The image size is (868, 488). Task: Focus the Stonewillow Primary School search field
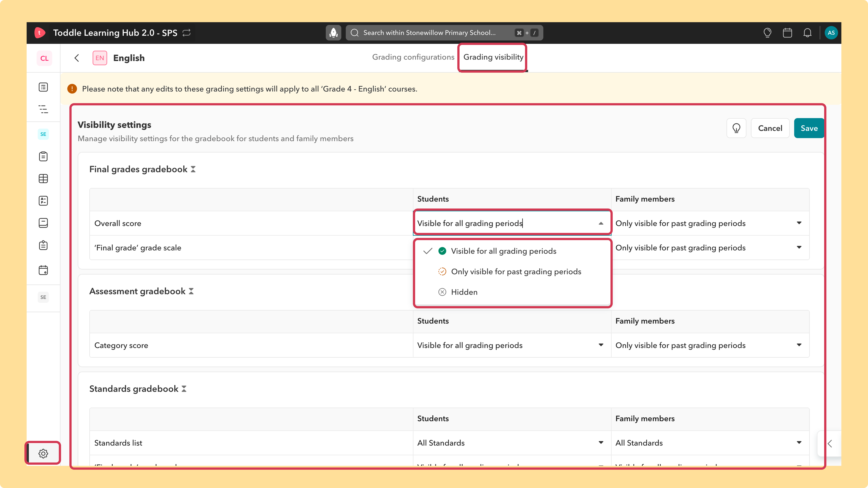click(x=444, y=33)
